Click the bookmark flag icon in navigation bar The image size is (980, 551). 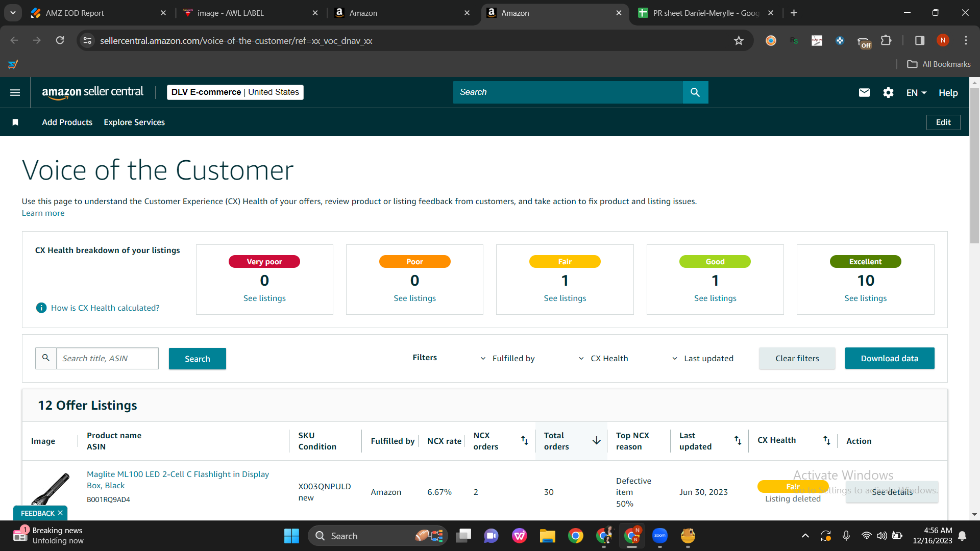coord(15,122)
